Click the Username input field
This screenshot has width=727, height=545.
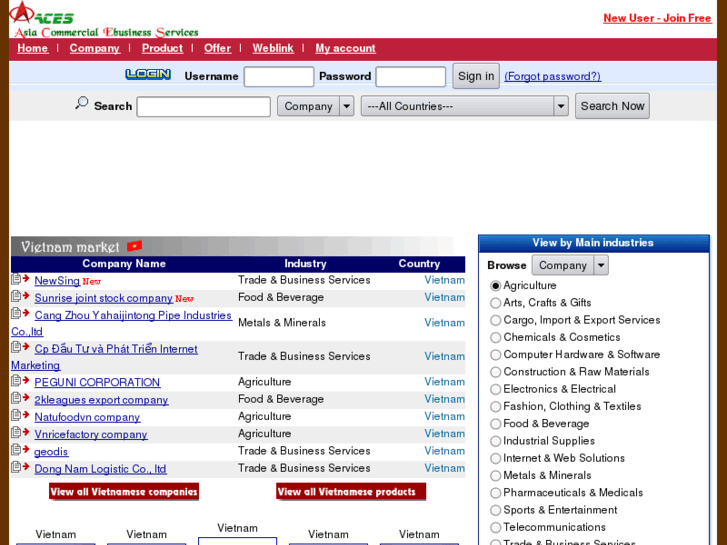[x=279, y=77]
